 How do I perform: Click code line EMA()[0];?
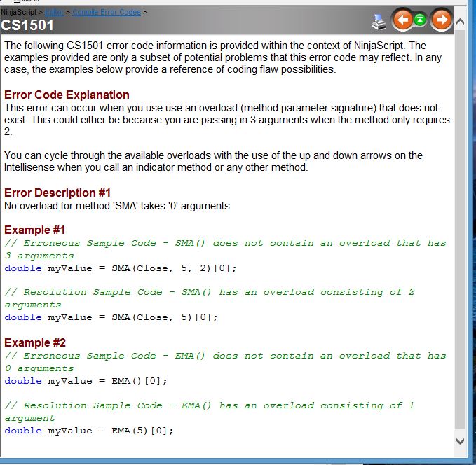(86, 381)
